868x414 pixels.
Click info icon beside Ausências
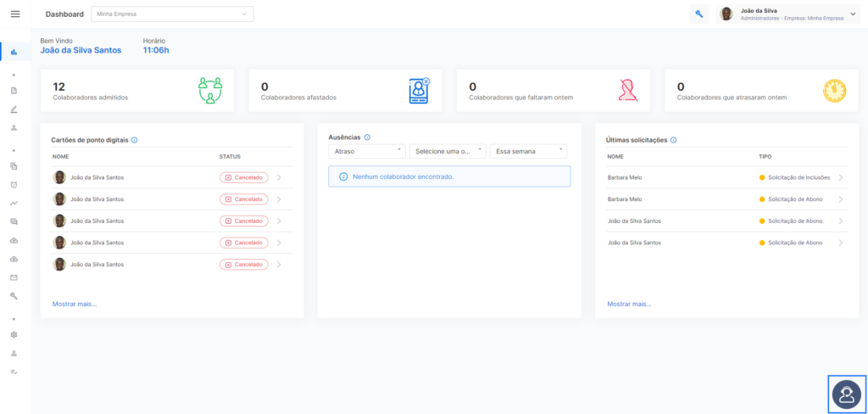(x=367, y=137)
